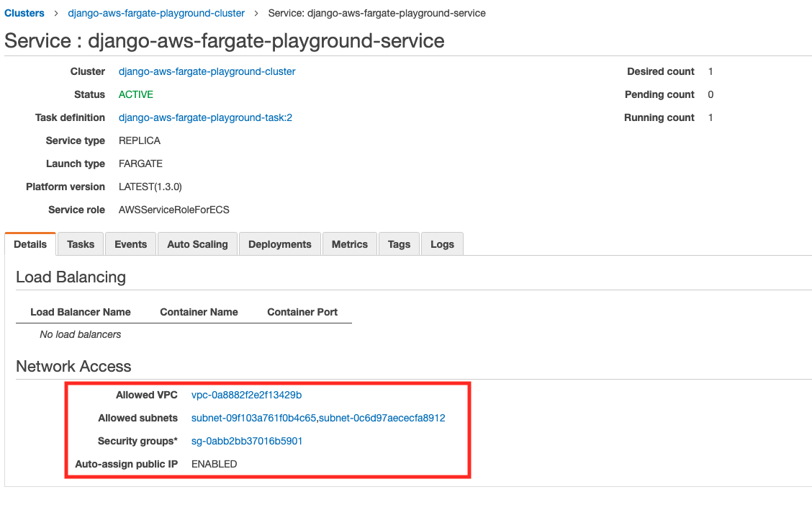Select the Load Balancing heading

(71, 277)
